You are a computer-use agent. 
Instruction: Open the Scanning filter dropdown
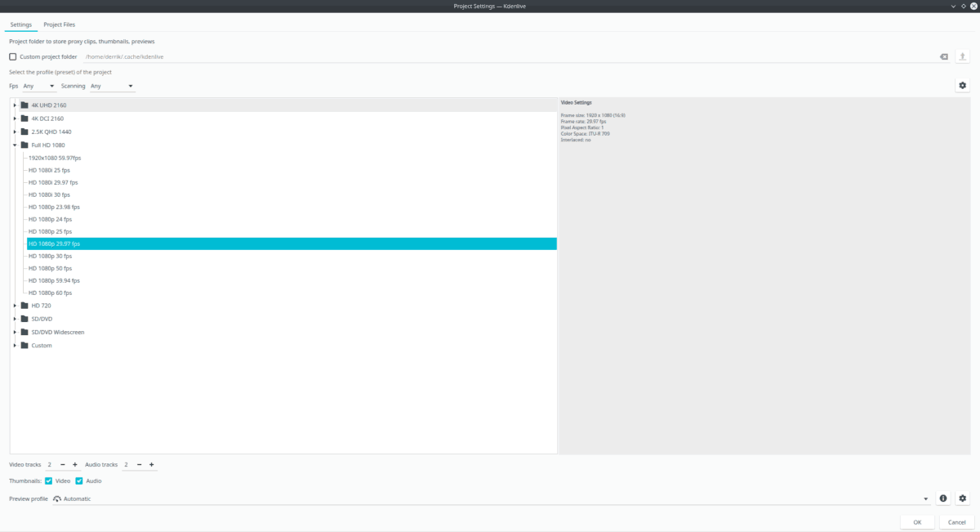[x=112, y=85]
